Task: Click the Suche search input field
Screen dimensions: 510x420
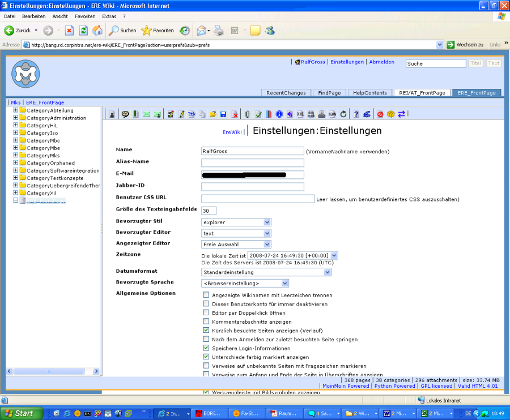Action: point(436,63)
